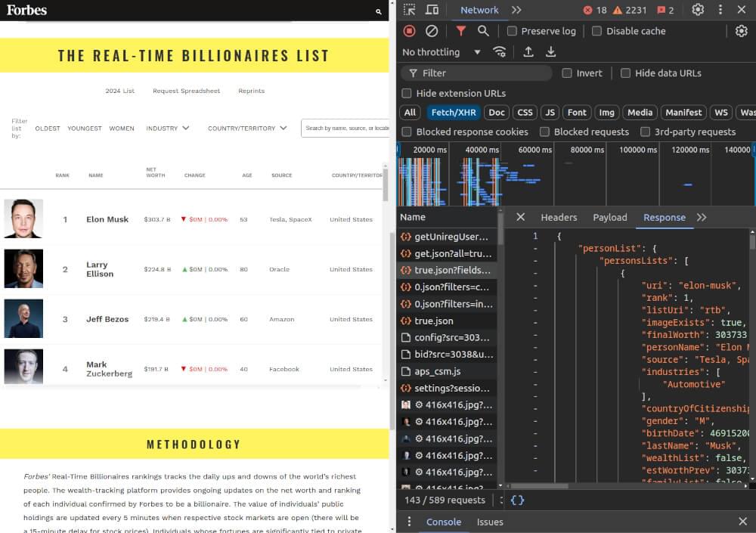Select the Doc request type filter
This screenshot has width=756, height=533.
497,113
